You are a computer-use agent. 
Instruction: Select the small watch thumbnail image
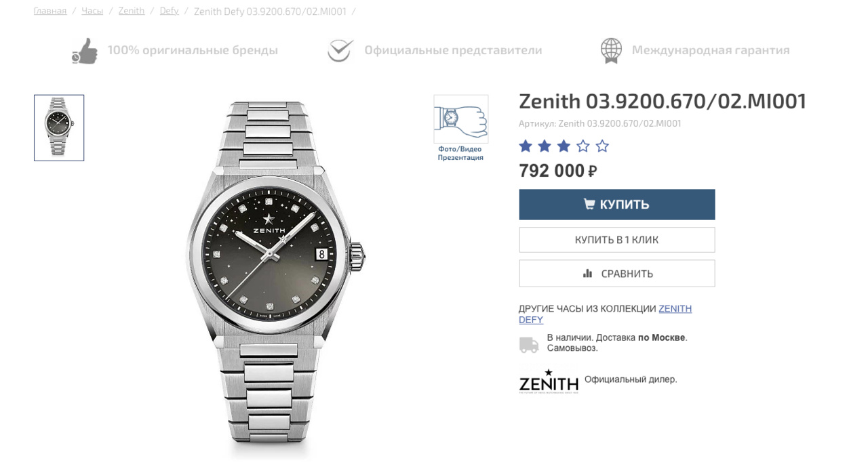pyautogui.click(x=59, y=128)
